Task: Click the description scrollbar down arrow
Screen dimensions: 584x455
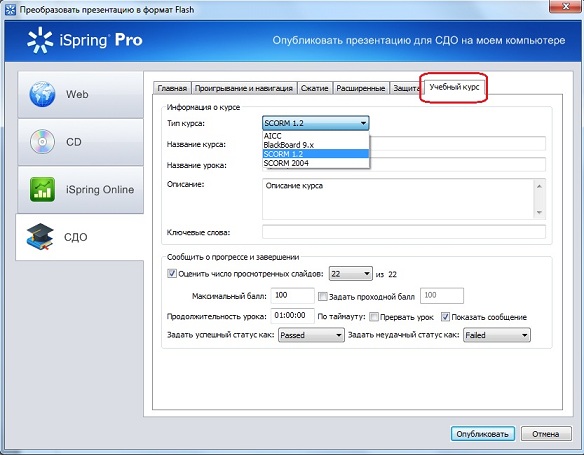Action: [539, 212]
